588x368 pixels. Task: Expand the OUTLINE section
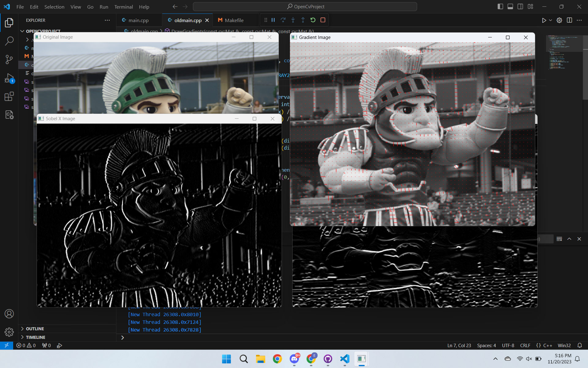click(x=35, y=329)
